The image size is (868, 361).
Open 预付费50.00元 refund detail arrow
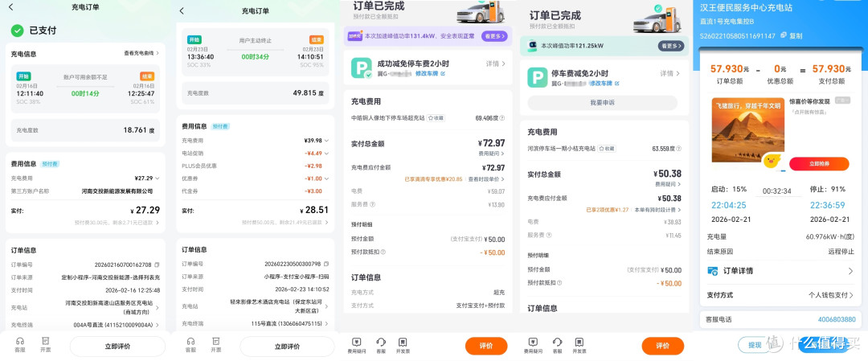tap(326, 223)
